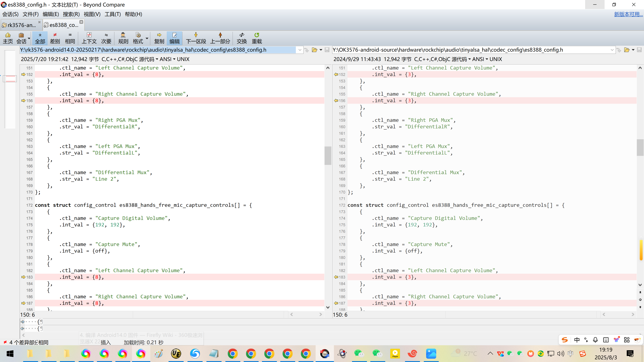Toggle the 编辑 edit mode
The width and height of the screenshot is (644, 362).
[174, 38]
